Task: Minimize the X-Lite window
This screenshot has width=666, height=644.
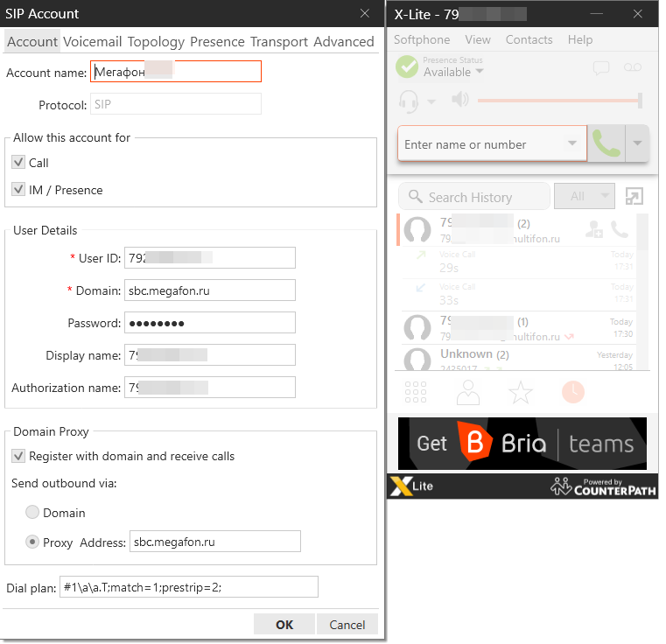Action: 596,14
